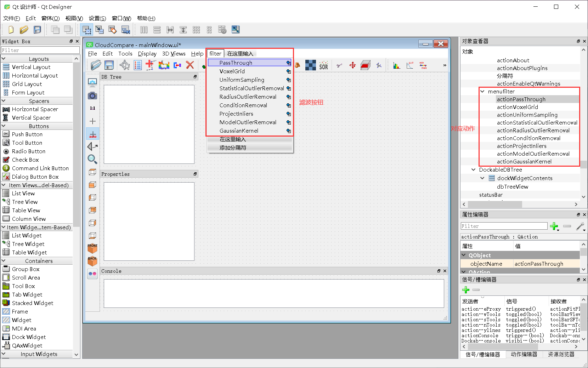Image resolution: width=588 pixels, height=368 pixels.
Task: Click the stereo glasses icon in left toolbar
Action: click(92, 274)
